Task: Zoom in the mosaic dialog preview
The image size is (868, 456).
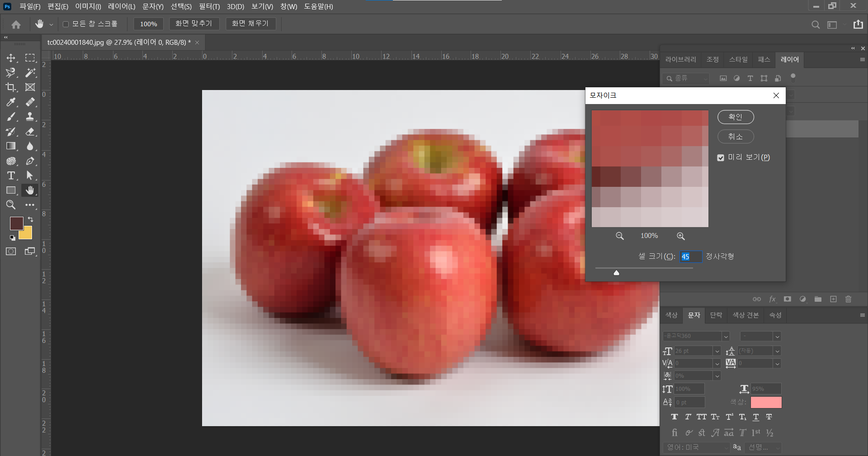Action: point(681,236)
